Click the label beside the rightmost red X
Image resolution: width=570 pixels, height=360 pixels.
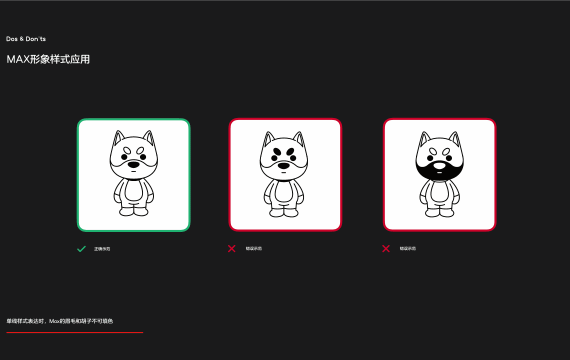[x=408, y=249]
